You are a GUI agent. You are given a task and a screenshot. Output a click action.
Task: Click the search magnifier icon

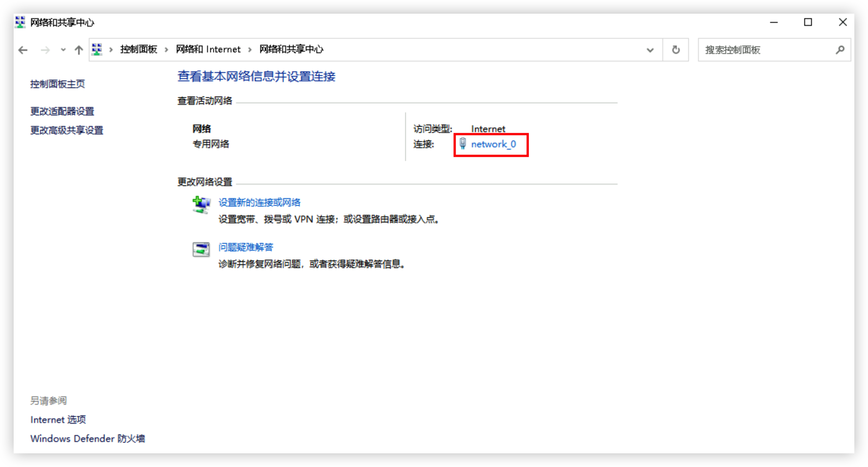click(840, 50)
